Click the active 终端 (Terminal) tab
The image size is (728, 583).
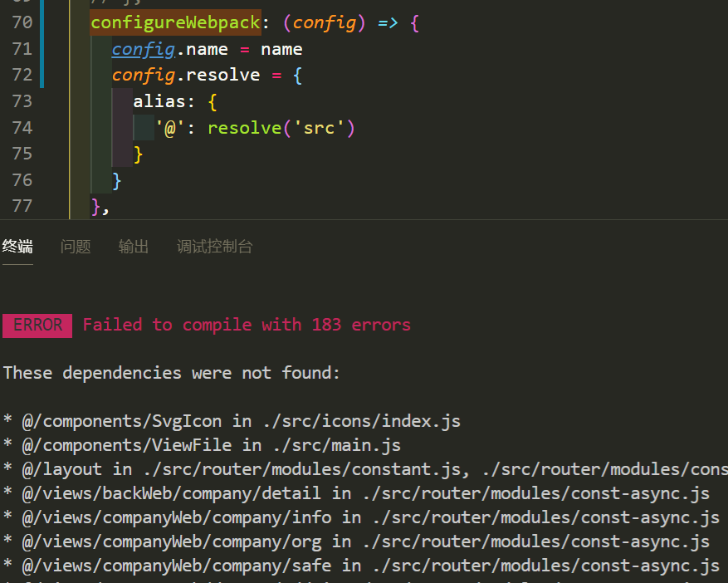click(17, 246)
